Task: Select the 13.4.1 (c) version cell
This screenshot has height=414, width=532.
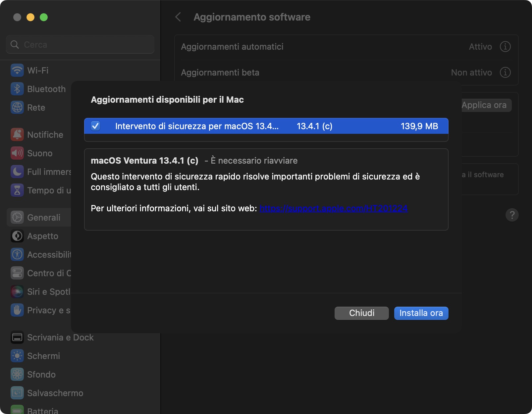Action: coord(314,126)
